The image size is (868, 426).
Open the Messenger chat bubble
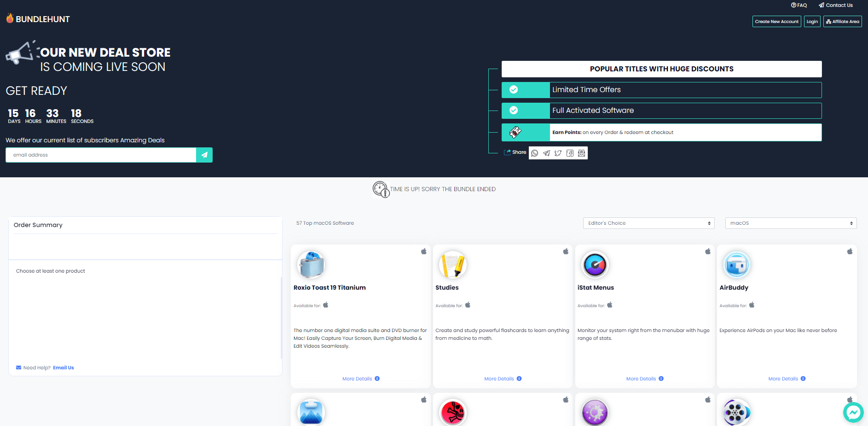point(853,412)
